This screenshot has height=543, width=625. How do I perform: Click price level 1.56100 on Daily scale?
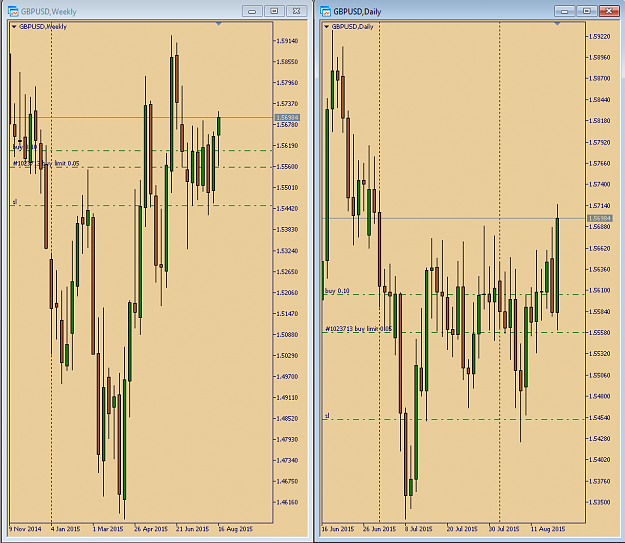coord(600,290)
